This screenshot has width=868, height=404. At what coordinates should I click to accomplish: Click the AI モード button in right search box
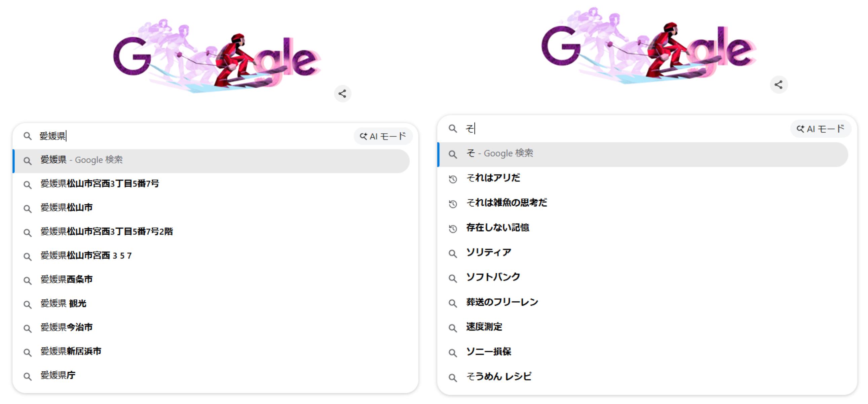(820, 129)
